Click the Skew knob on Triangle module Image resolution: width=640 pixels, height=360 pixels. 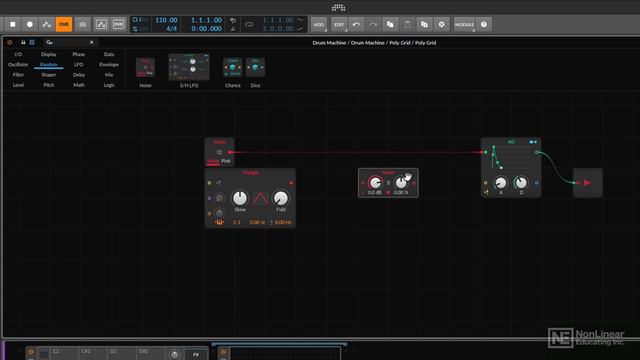pos(240,198)
